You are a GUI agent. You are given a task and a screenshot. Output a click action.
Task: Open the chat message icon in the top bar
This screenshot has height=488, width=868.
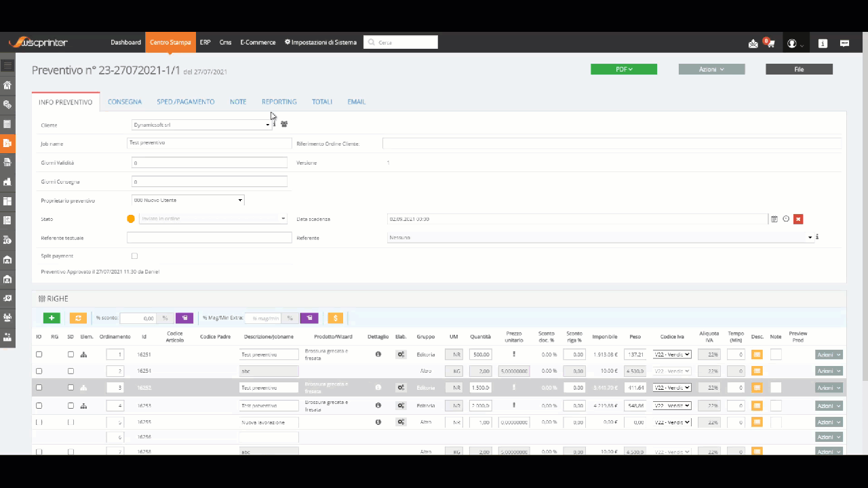[844, 43]
